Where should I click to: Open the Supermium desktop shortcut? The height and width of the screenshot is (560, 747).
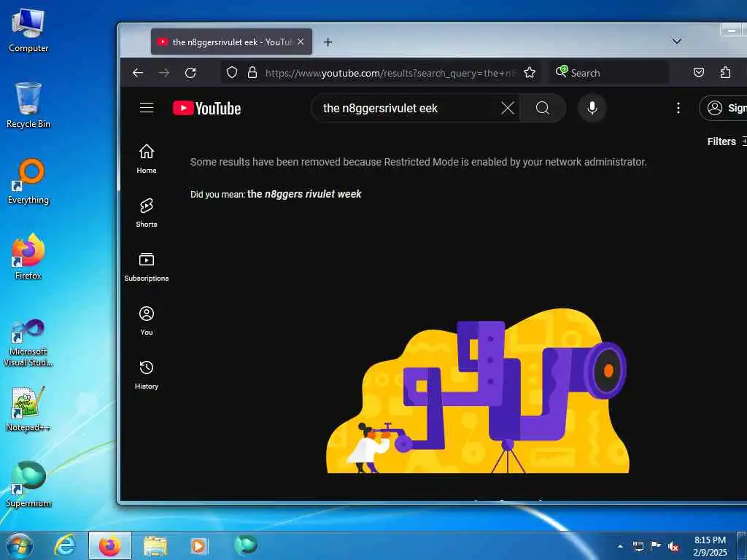(28, 485)
